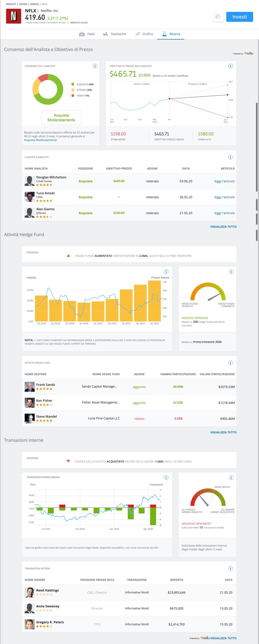Click the $198.00 Stima Bassa value
This screenshot has height=644, width=259.
tap(118, 134)
